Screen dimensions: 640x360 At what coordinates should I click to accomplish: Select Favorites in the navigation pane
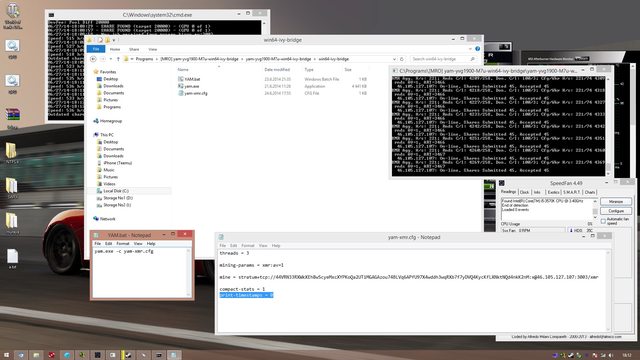click(108, 72)
